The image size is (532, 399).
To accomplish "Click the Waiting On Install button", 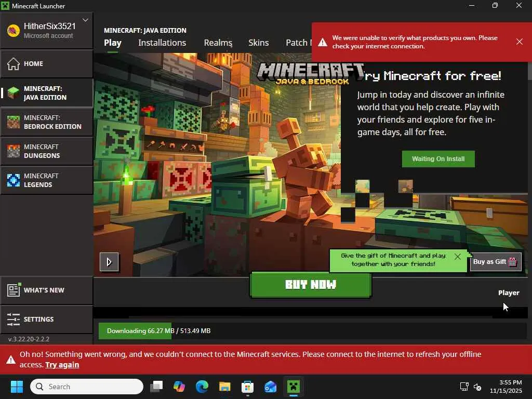I will [438, 159].
